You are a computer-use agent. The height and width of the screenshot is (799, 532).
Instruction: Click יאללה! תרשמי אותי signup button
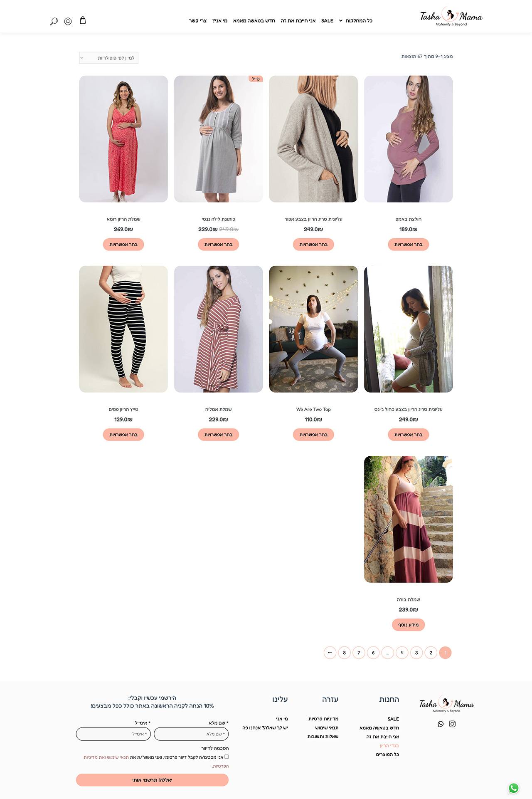tap(152, 780)
